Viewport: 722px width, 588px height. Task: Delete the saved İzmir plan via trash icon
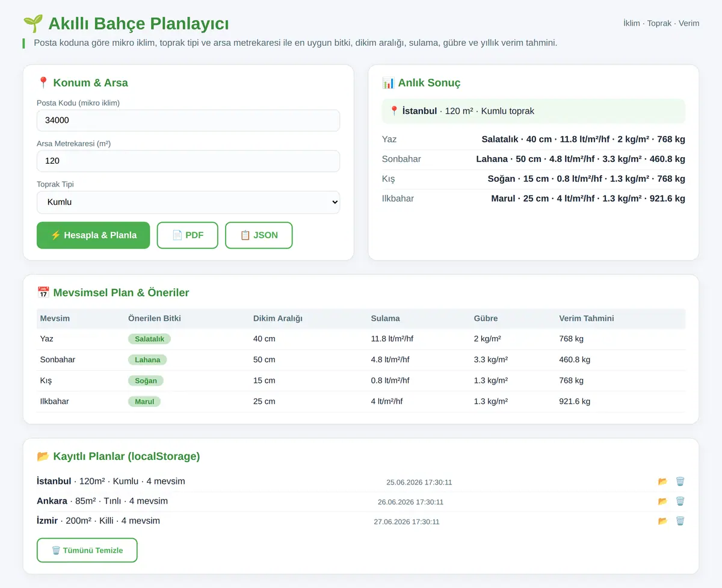(680, 521)
